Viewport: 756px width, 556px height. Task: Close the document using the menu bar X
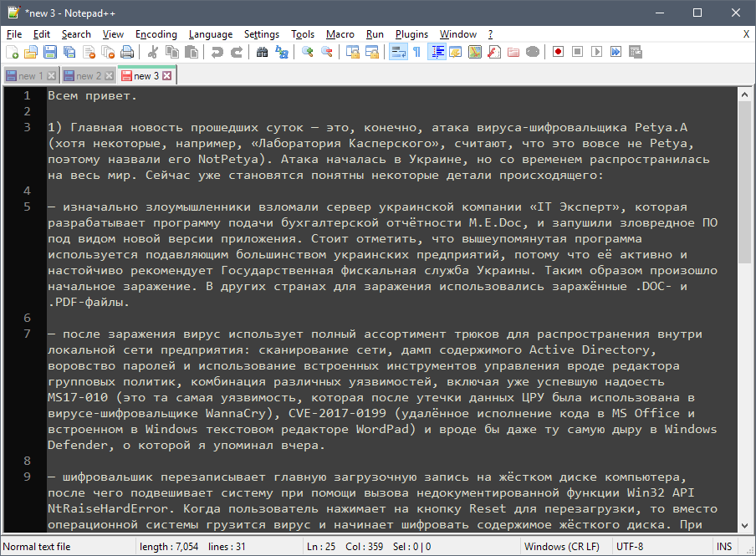click(746, 34)
